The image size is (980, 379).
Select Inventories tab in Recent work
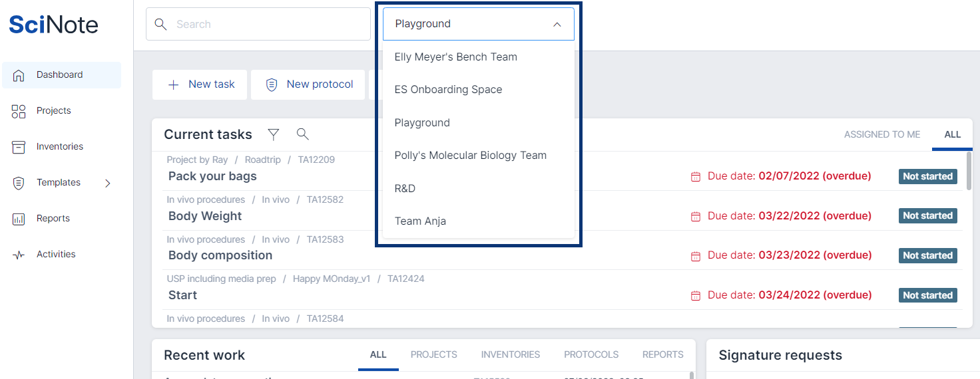click(x=510, y=354)
